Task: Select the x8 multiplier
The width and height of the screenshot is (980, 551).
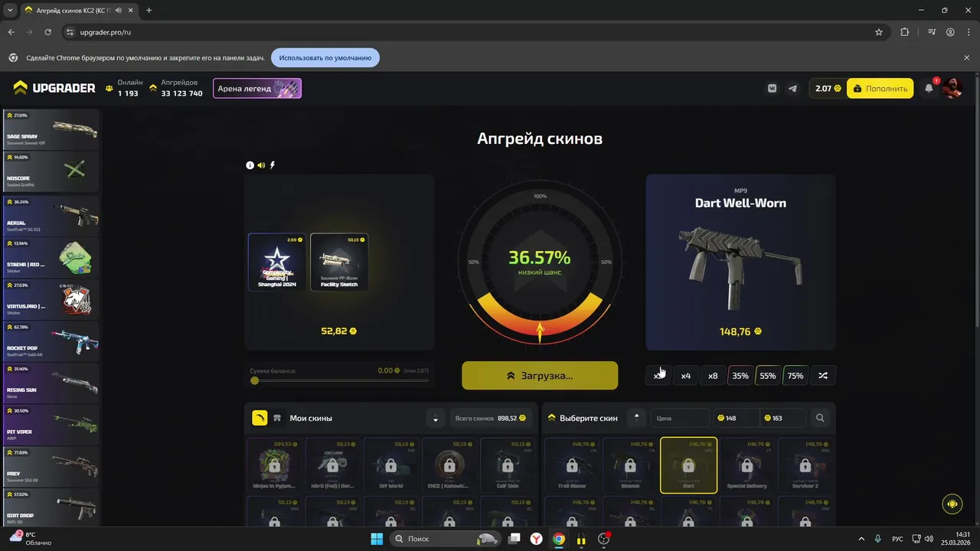Action: tap(713, 376)
